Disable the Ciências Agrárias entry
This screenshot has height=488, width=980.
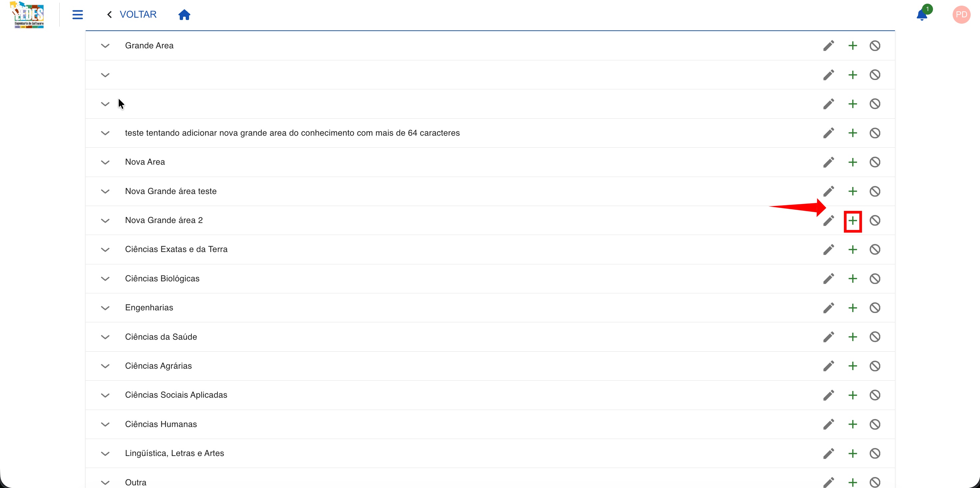pyautogui.click(x=875, y=366)
